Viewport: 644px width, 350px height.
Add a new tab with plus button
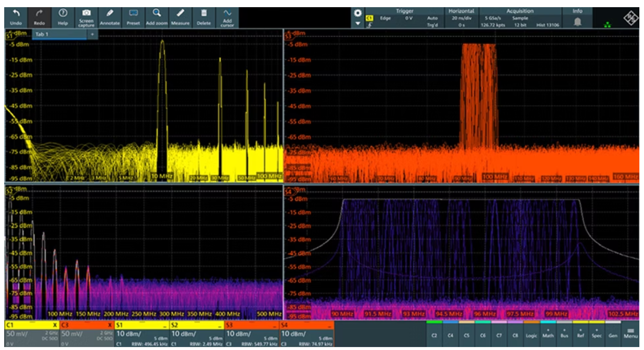pos(92,34)
